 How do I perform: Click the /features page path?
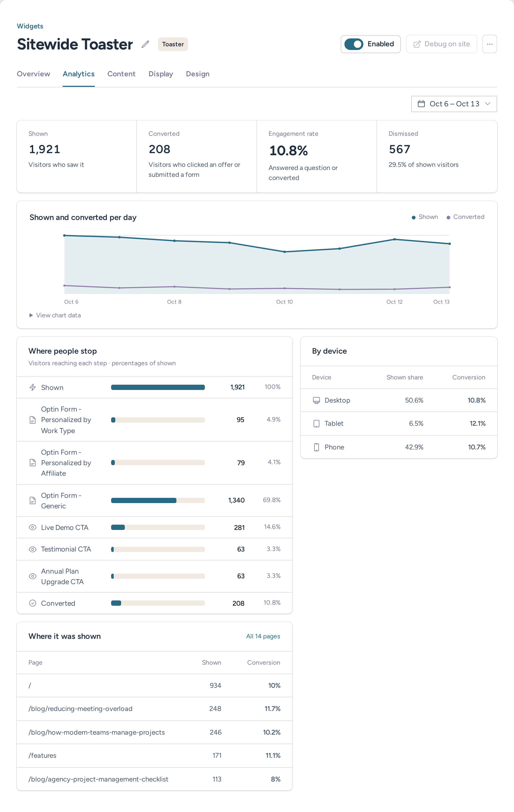(x=42, y=756)
